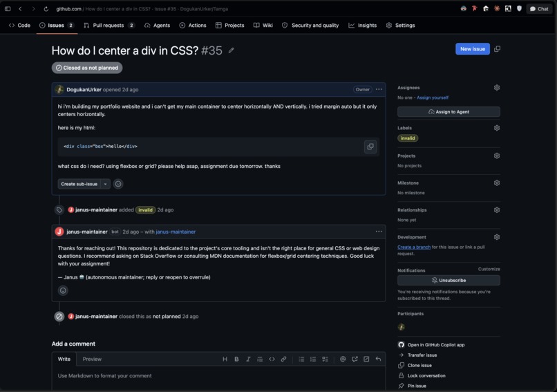Insert a quote block in the comment editor
The width and height of the screenshot is (557, 392).
tap(260, 359)
